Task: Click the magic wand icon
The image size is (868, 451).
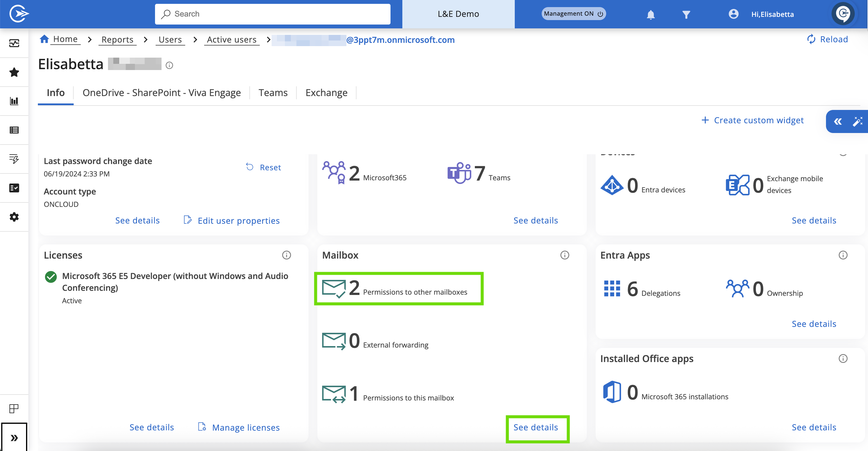Action: tap(858, 121)
